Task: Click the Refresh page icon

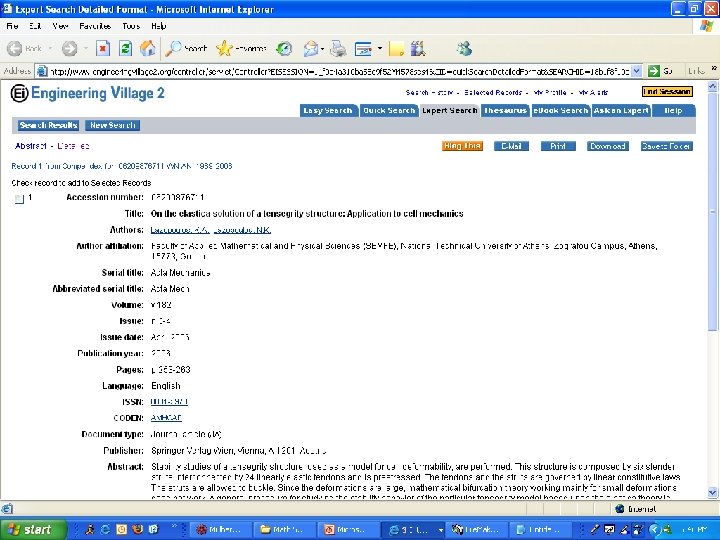Action: pos(125,48)
